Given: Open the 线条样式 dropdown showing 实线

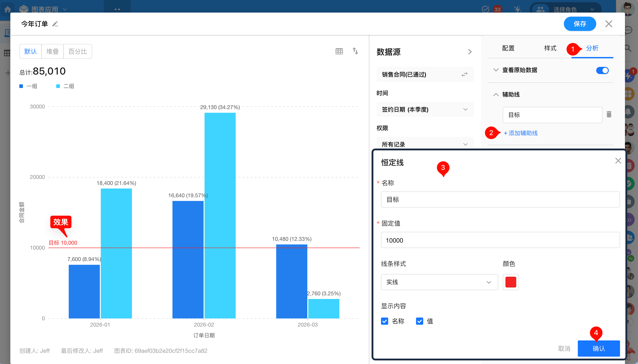Looking at the screenshot, I should (439, 282).
